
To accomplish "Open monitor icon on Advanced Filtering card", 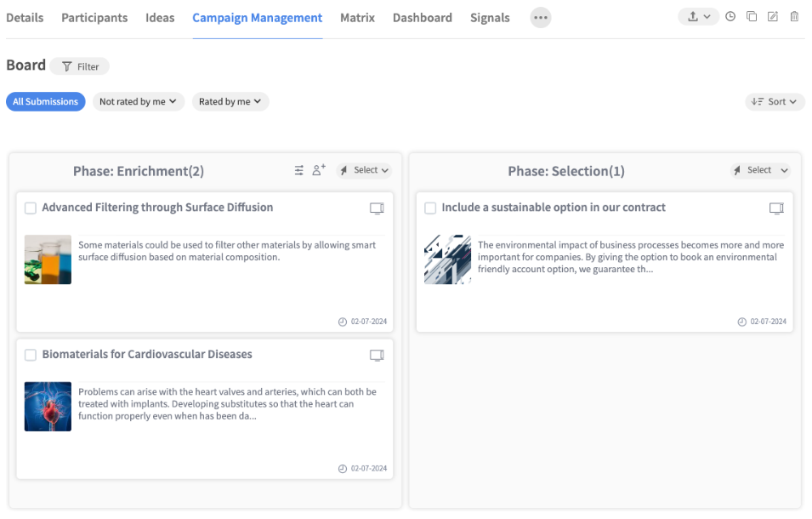I will [377, 208].
